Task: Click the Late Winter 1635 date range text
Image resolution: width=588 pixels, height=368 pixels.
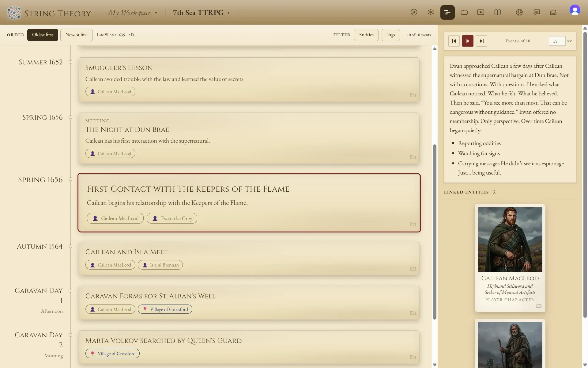Action: point(117,35)
